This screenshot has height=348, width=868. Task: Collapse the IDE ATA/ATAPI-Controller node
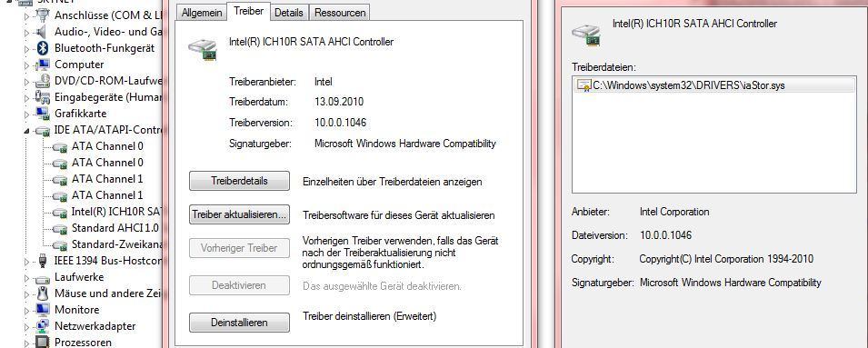pos(26,131)
